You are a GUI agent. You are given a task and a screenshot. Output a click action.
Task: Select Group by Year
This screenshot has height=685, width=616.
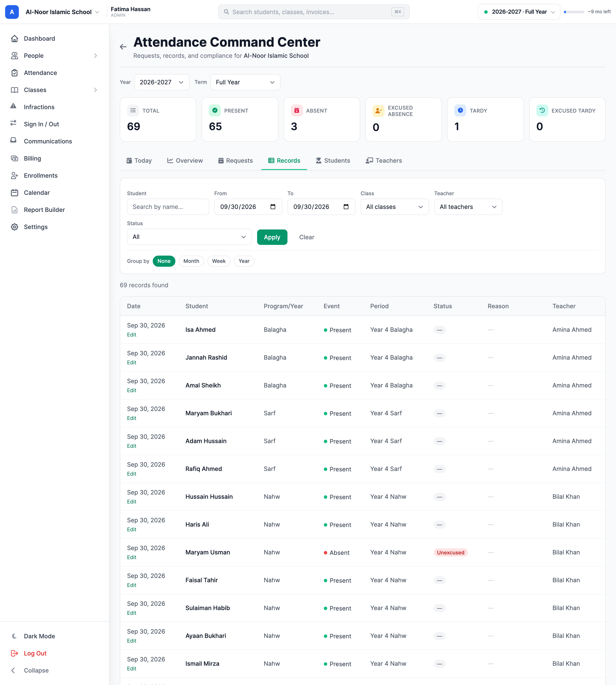click(x=244, y=261)
